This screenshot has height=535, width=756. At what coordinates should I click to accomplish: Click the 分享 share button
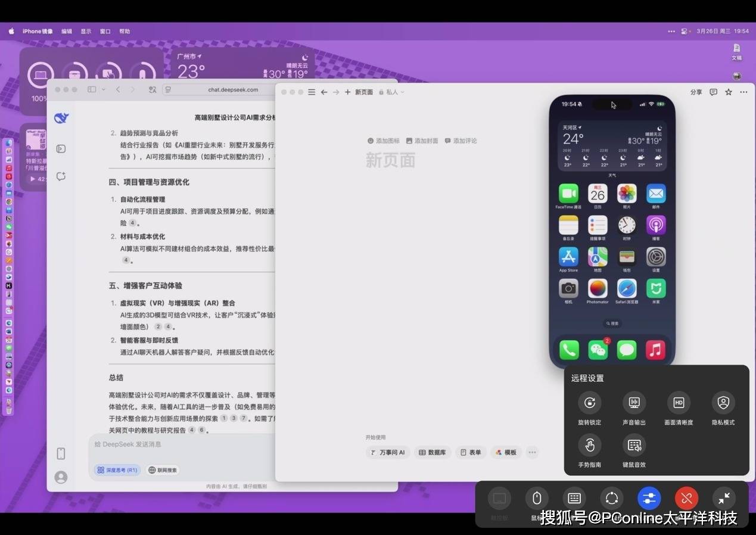[696, 92]
